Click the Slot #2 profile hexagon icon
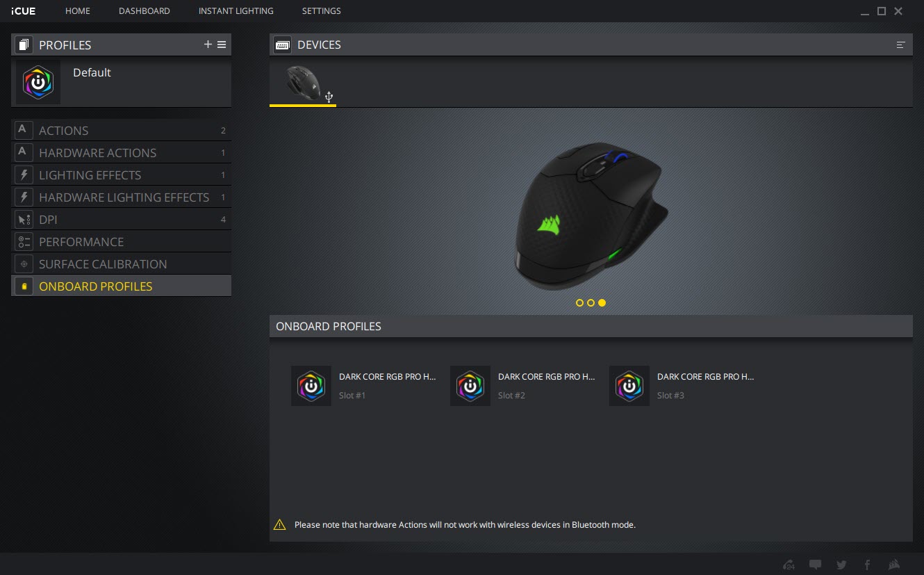Viewport: 924px width, 575px height. tap(470, 386)
